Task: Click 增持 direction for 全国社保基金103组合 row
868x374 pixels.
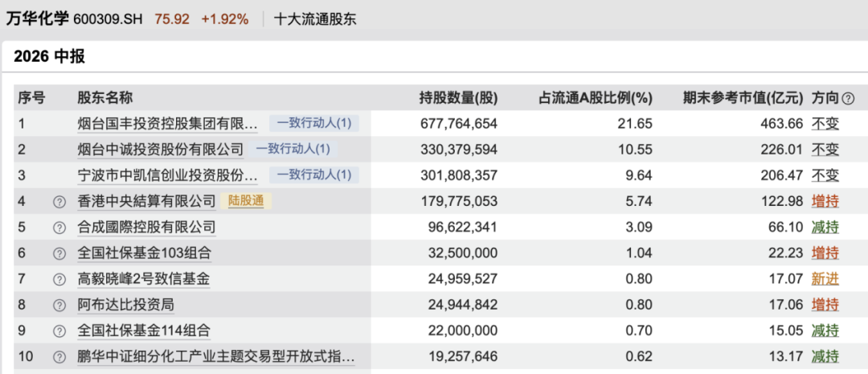Action: point(825,254)
